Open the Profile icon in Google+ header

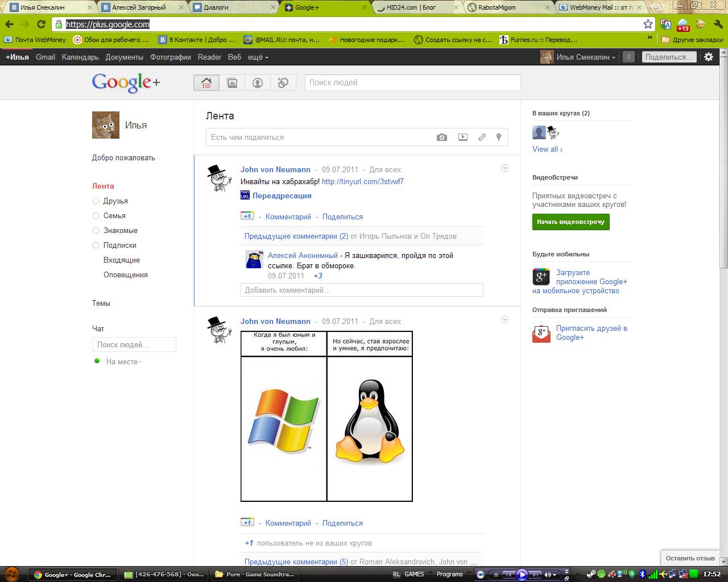pyautogui.click(x=258, y=82)
